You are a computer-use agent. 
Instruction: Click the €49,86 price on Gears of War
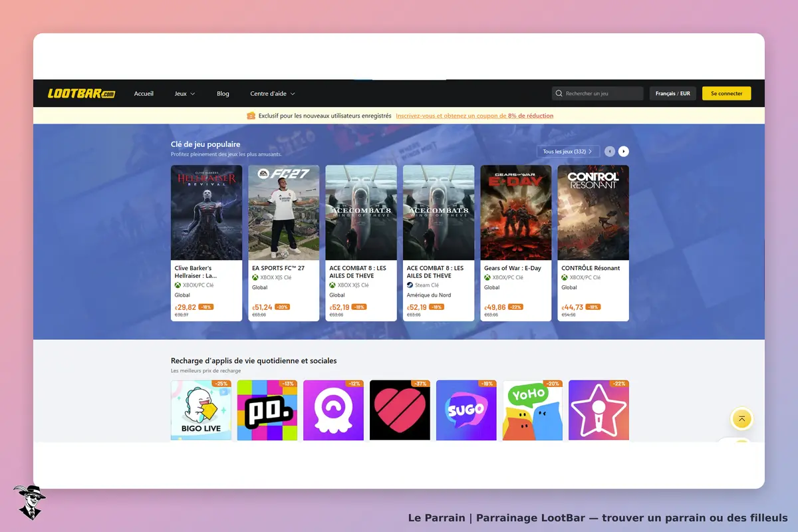[x=495, y=307]
